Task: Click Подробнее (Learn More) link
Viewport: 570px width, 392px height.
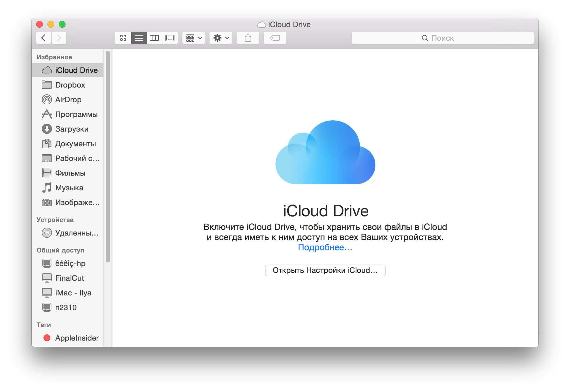Action: click(x=325, y=248)
